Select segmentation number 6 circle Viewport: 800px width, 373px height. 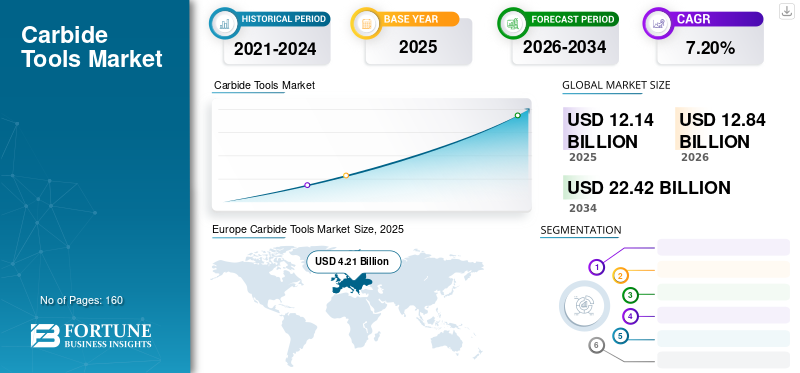point(596,345)
